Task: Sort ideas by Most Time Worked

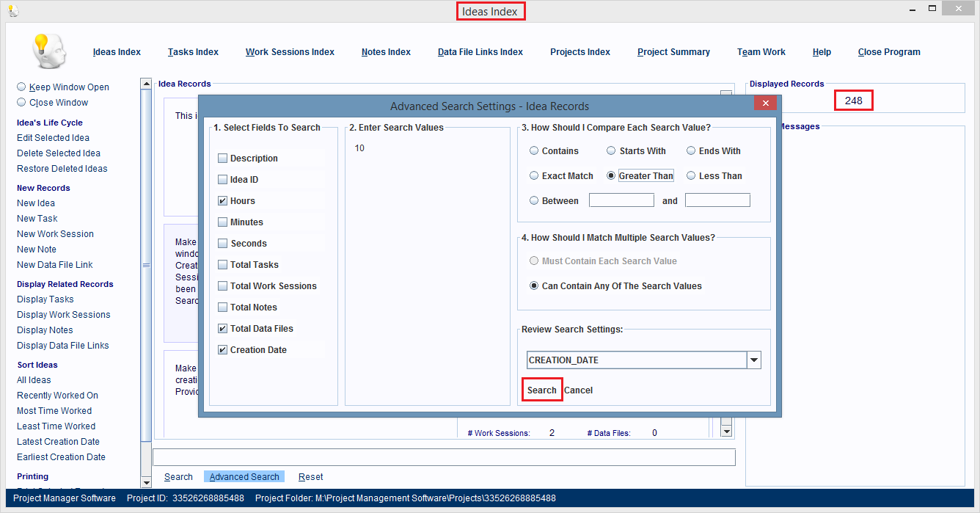Action: point(54,411)
